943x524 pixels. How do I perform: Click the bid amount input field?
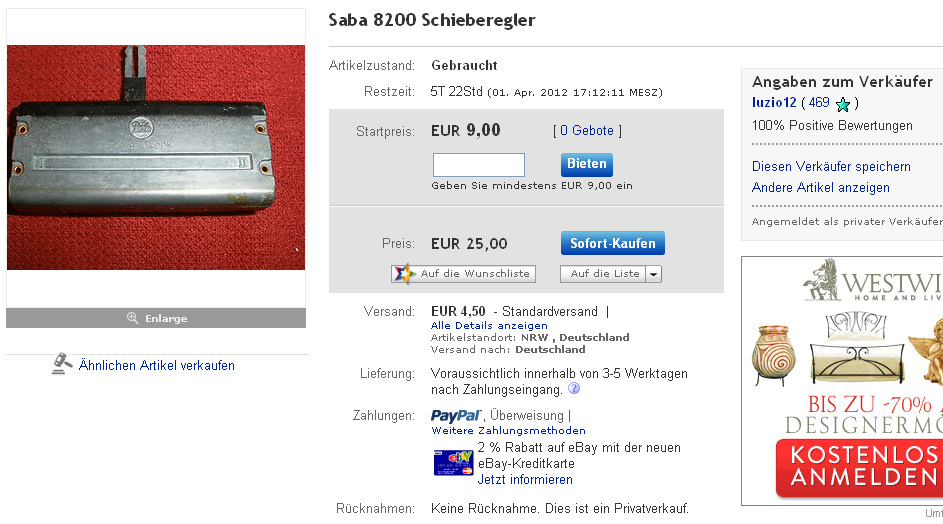coord(479,165)
